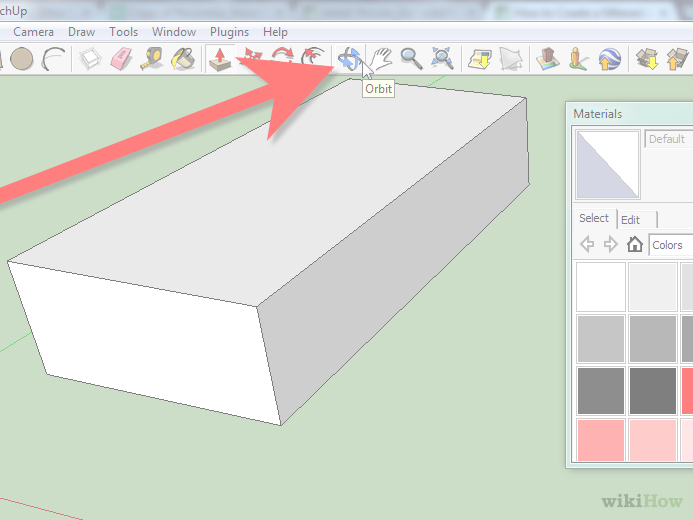The image size is (693, 520).
Task: Click the Add New Building icon
Action: [548, 59]
